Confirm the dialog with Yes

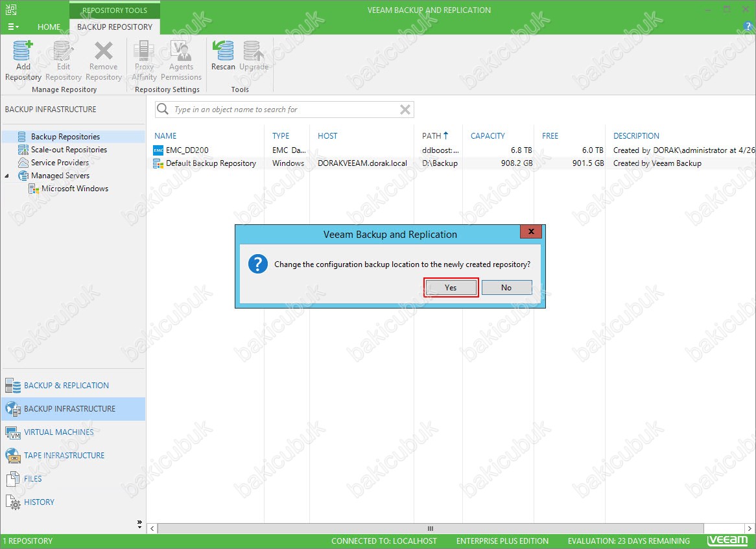(451, 287)
